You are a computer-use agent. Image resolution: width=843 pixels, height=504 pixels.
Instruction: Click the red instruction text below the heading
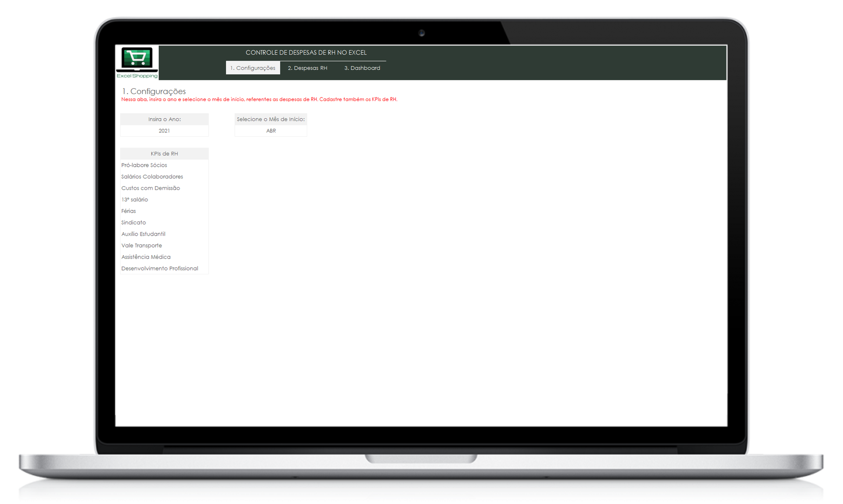tap(259, 99)
